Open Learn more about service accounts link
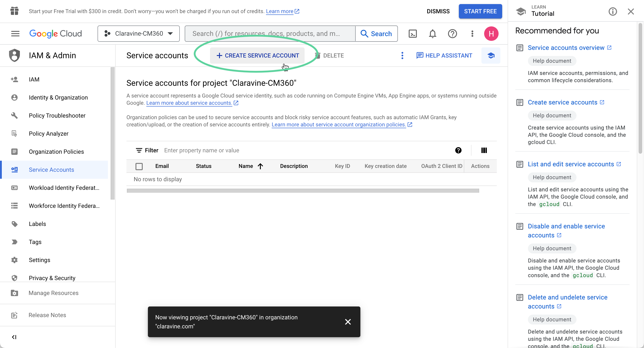The height and width of the screenshot is (348, 644). pos(192,103)
